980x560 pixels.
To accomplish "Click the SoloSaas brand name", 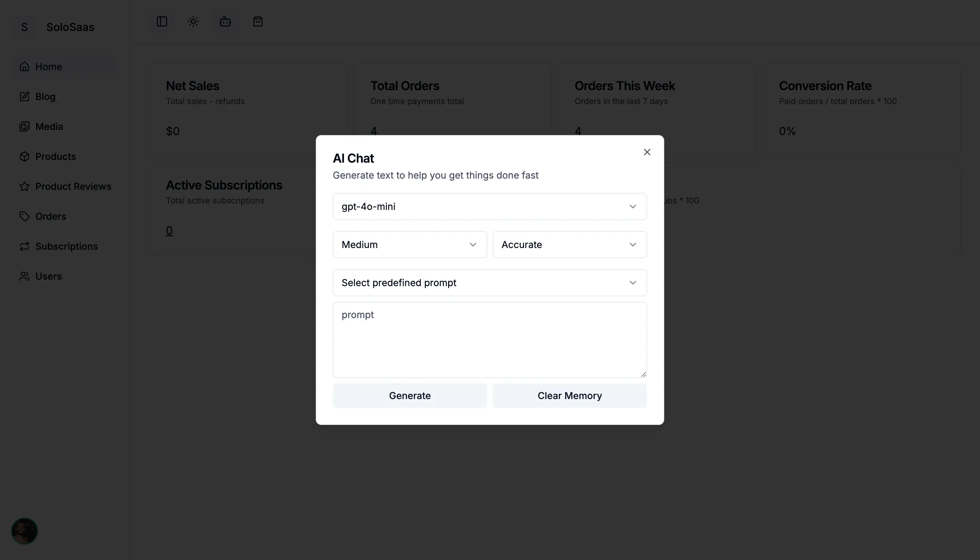I will (70, 27).
